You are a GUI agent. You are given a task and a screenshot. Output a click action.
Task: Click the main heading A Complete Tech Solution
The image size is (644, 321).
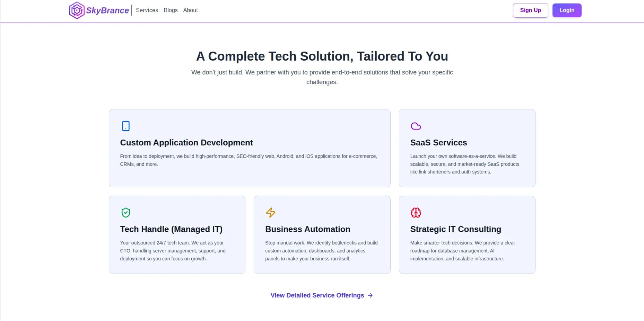[x=322, y=56]
